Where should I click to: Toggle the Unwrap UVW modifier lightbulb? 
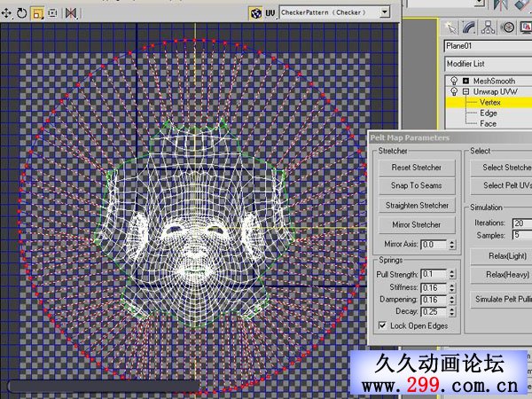pos(454,91)
